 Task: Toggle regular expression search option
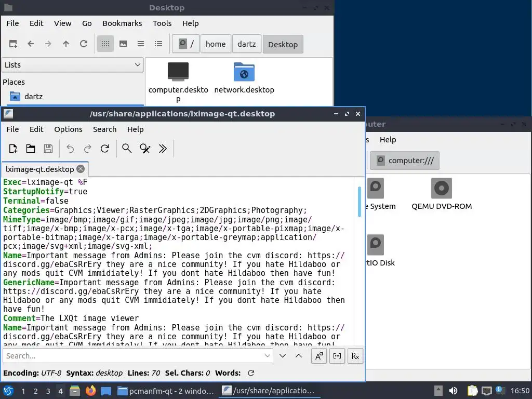pyautogui.click(x=355, y=356)
